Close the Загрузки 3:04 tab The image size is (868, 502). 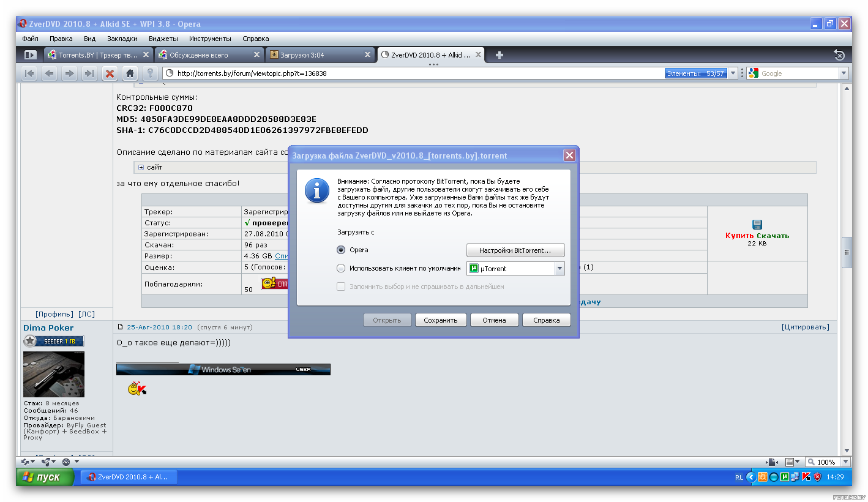[x=368, y=54]
